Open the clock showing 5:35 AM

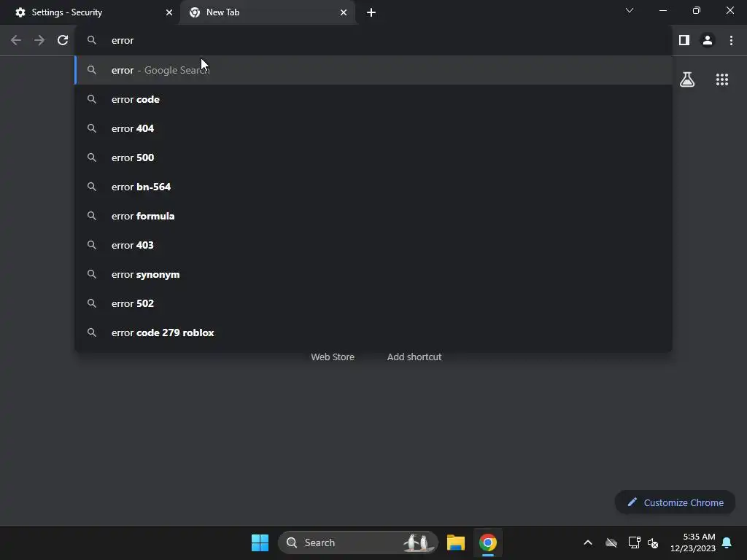[693, 542]
